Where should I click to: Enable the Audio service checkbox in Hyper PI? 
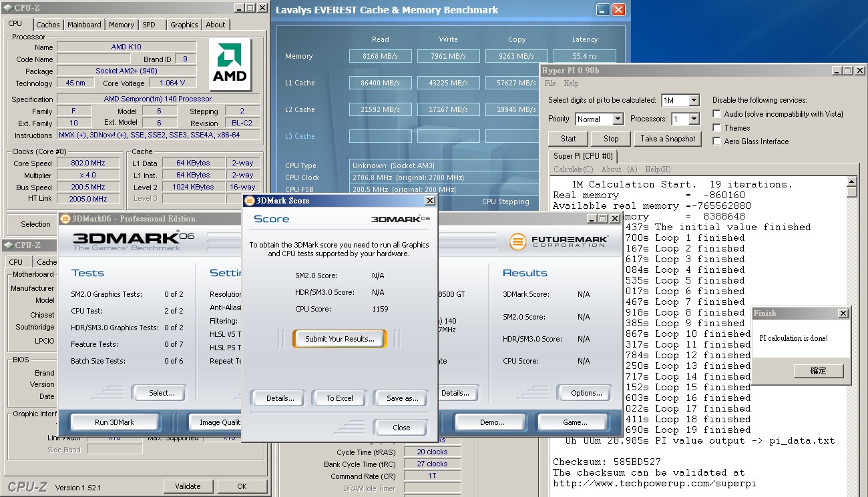tap(717, 114)
